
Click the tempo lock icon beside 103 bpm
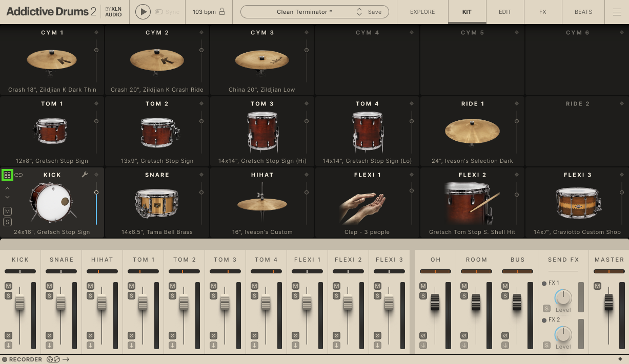tap(222, 12)
